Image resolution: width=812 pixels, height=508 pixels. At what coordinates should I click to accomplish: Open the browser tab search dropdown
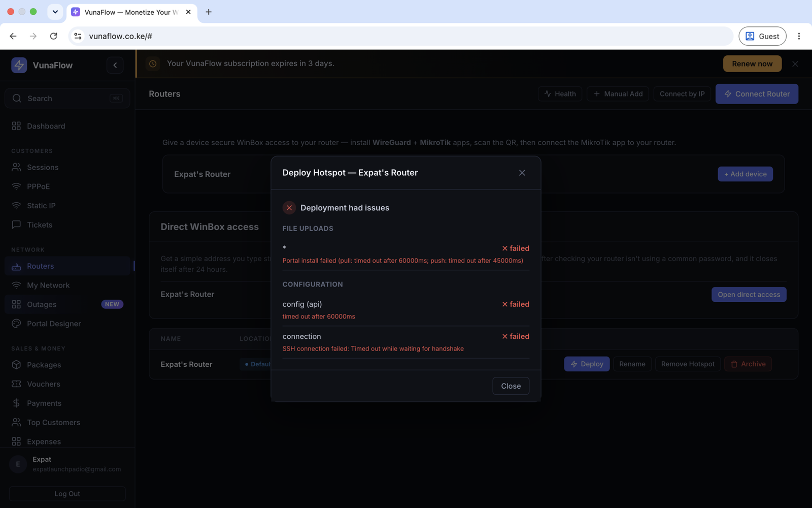tap(55, 12)
